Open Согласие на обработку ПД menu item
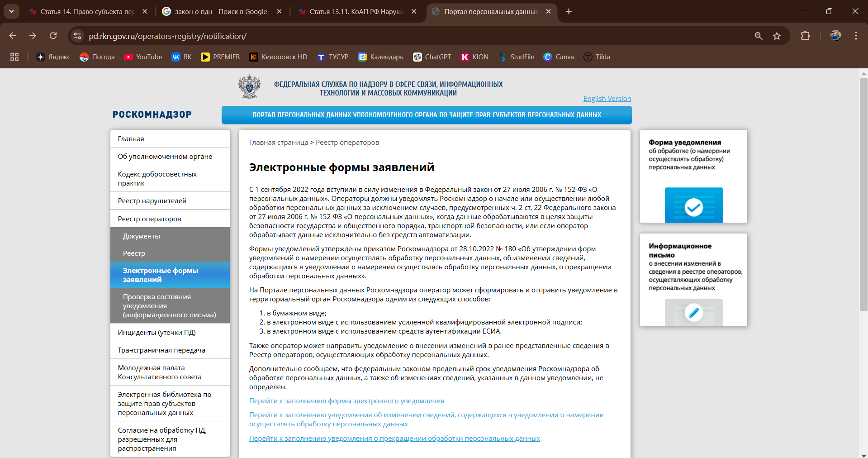The width and height of the screenshot is (868, 458). pyautogui.click(x=170, y=439)
